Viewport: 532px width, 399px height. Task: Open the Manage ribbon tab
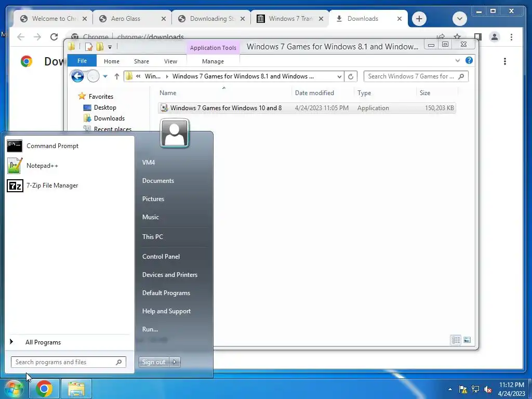[x=212, y=61]
